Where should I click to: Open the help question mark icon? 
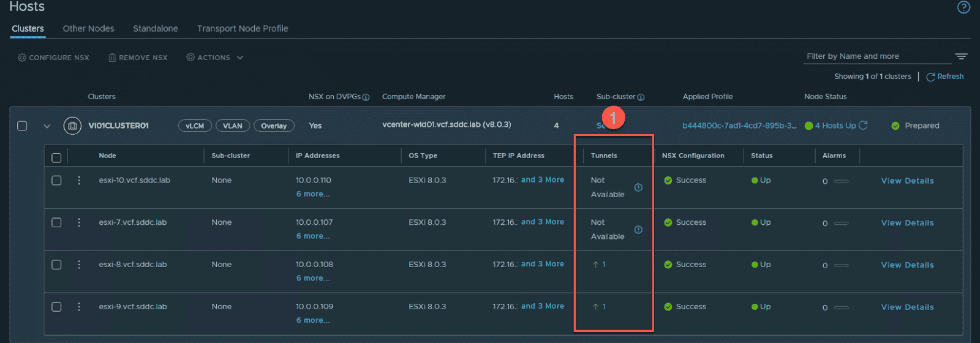pyautogui.click(x=963, y=7)
